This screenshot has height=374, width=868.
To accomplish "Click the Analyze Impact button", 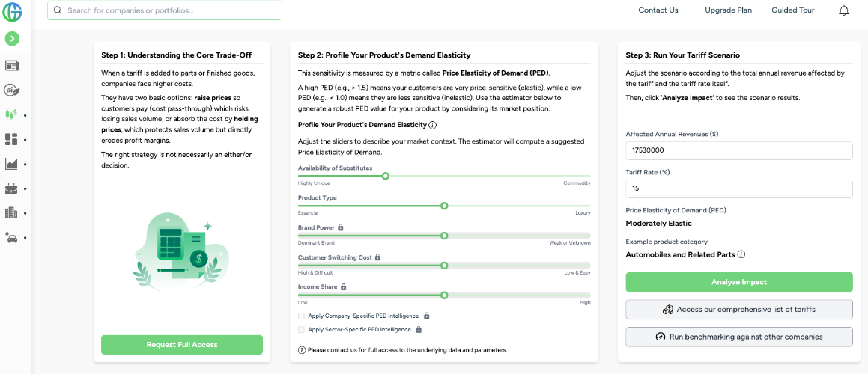I will pos(739,282).
